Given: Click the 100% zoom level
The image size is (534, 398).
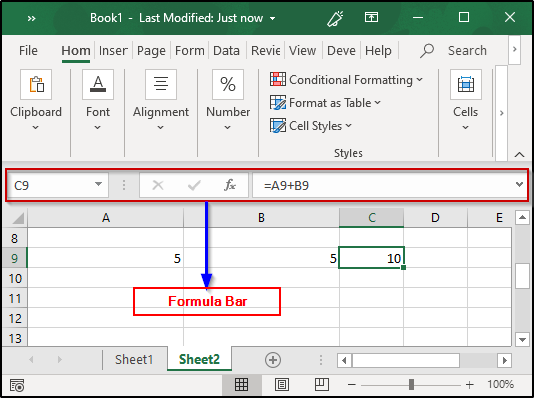Looking at the screenshot, I should click(x=500, y=384).
